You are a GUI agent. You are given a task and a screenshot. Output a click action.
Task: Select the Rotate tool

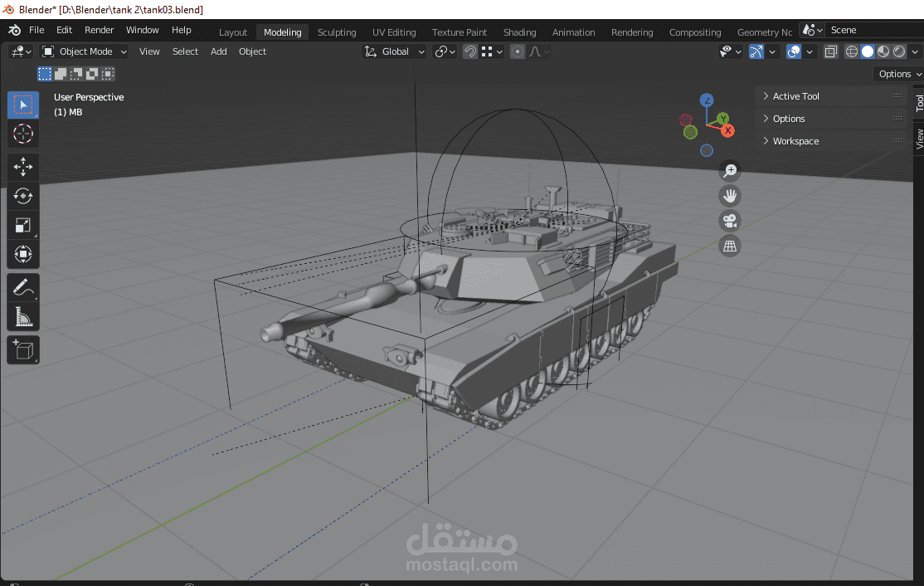pyautogui.click(x=23, y=196)
